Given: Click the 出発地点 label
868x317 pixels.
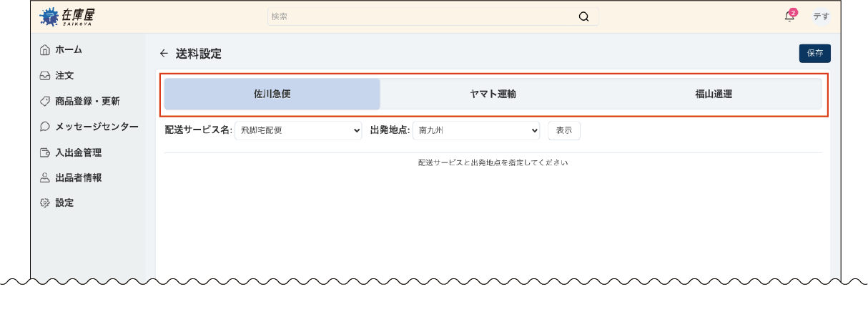Looking at the screenshot, I should [390, 130].
